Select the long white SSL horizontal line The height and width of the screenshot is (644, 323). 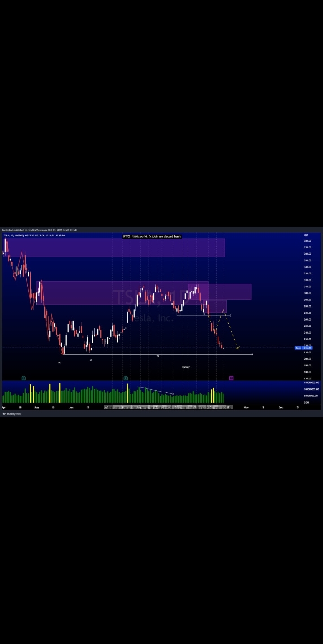[x=158, y=355]
